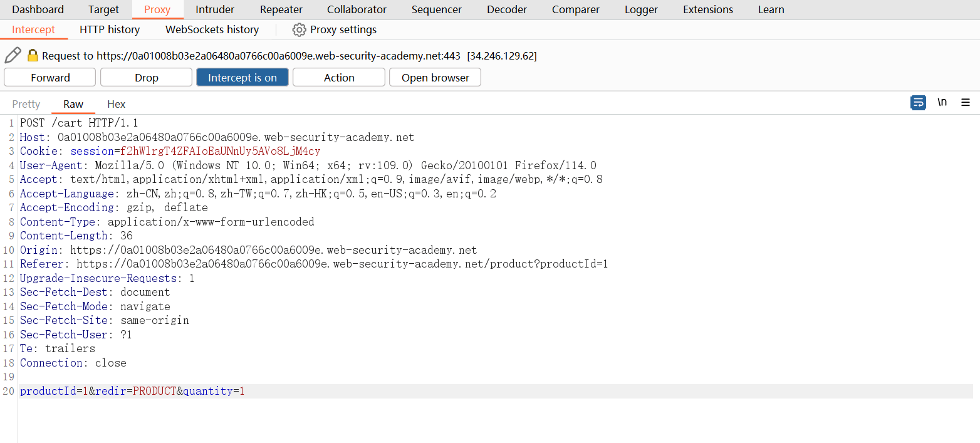Drop the intercepted request

(146, 77)
